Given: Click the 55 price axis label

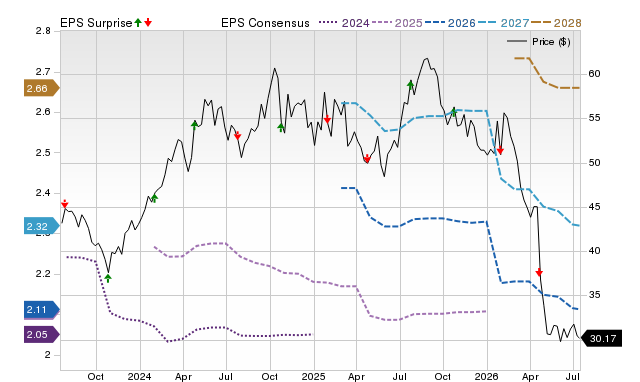Looking at the screenshot, I should (594, 118).
